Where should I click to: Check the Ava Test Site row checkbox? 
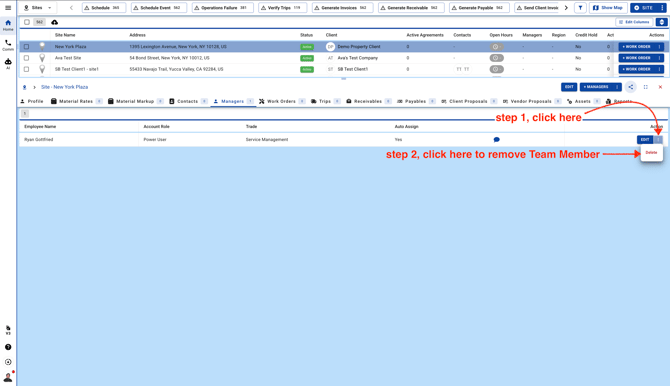click(x=26, y=58)
